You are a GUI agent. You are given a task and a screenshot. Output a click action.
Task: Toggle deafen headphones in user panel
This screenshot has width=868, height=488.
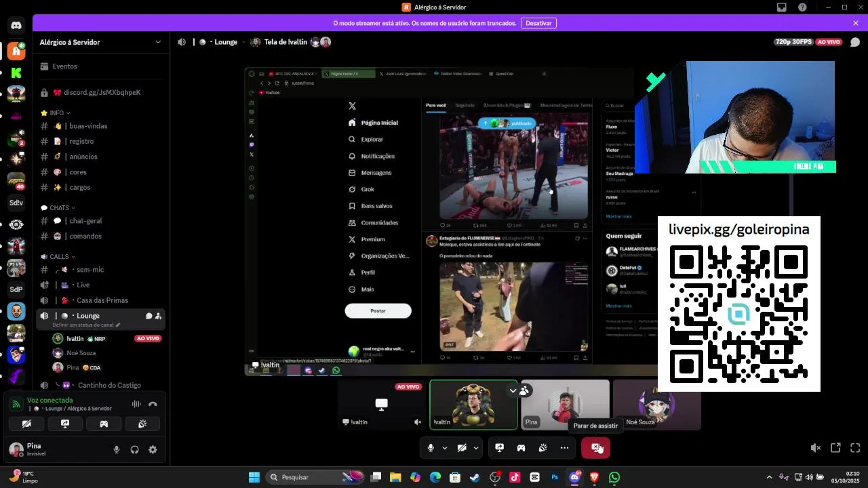click(x=134, y=449)
